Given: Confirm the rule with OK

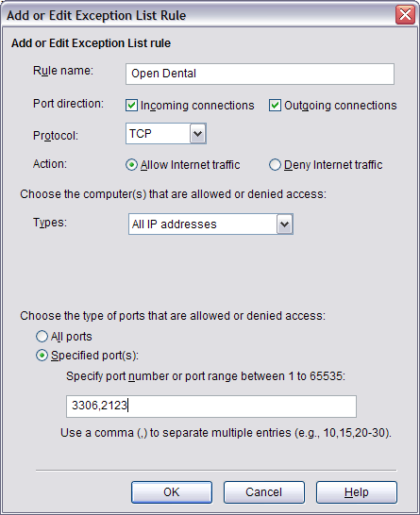Looking at the screenshot, I should pyautogui.click(x=172, y=492).
